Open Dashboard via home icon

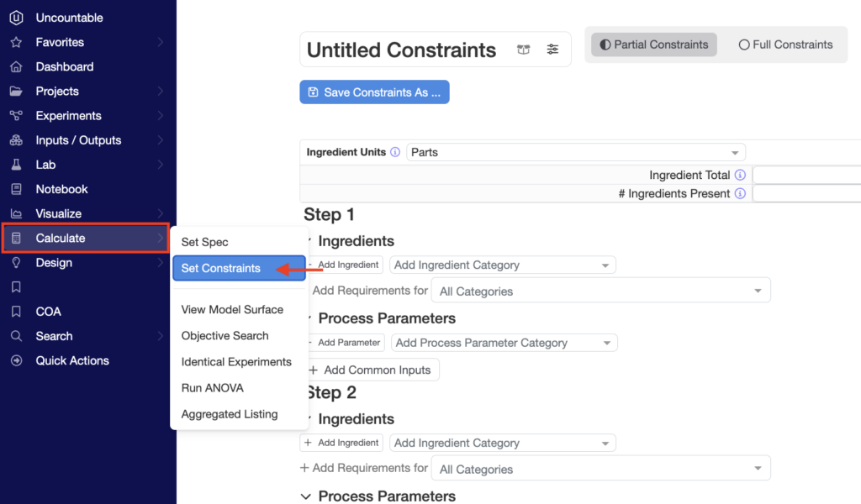pyautogui.click(x=16, y=66)
